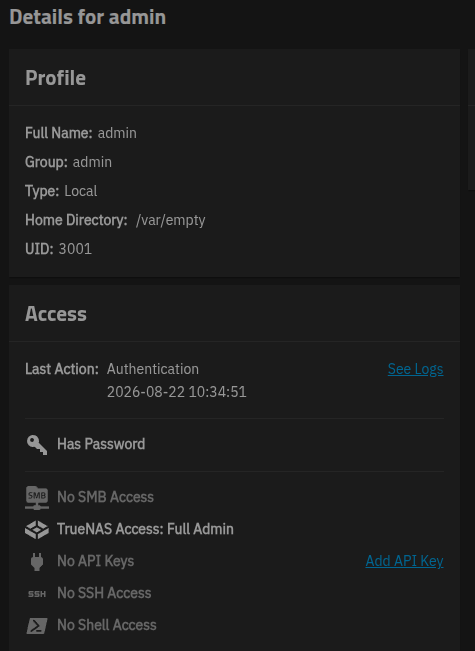This screenshot has height=651, width=475.
Task: Click the Add API Key link
Action: [x=404, y=561]
